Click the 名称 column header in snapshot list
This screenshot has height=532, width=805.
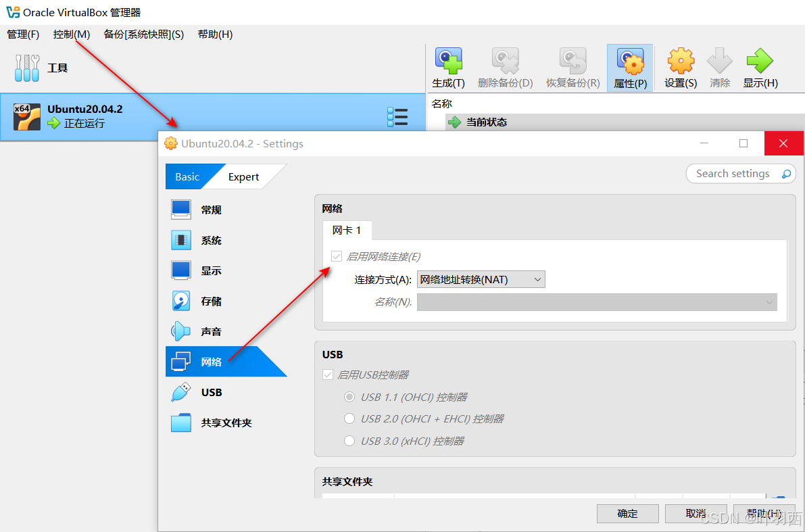[442, 103]
